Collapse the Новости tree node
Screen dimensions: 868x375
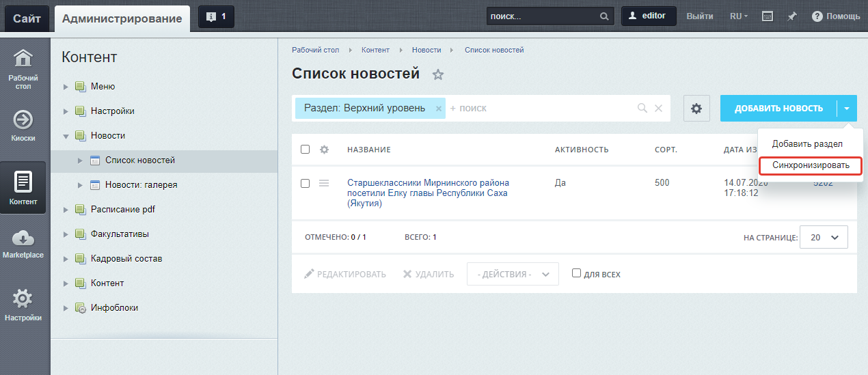tap(66, 136)
